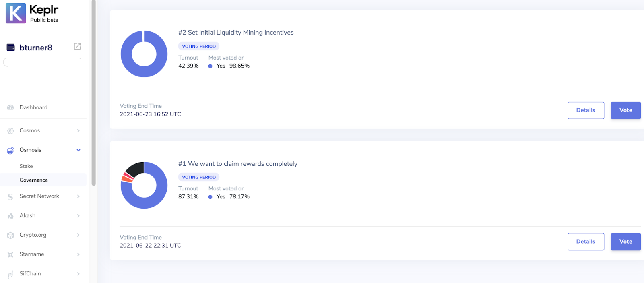Open Details for proposal #2
644x283 pixels.
(586, 110)
